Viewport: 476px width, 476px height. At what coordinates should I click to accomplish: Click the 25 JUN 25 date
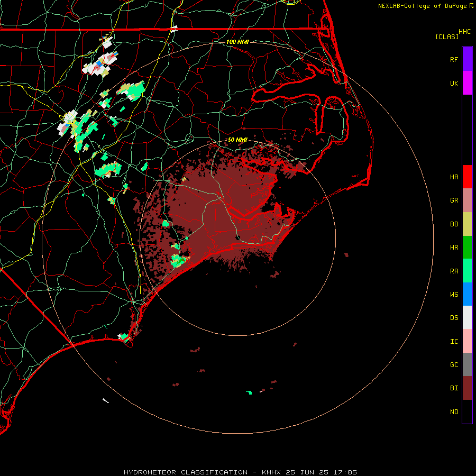(x=309, y=472)
